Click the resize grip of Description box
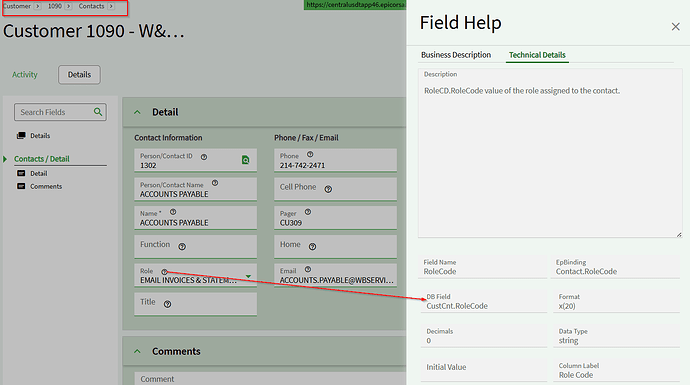 679,235
